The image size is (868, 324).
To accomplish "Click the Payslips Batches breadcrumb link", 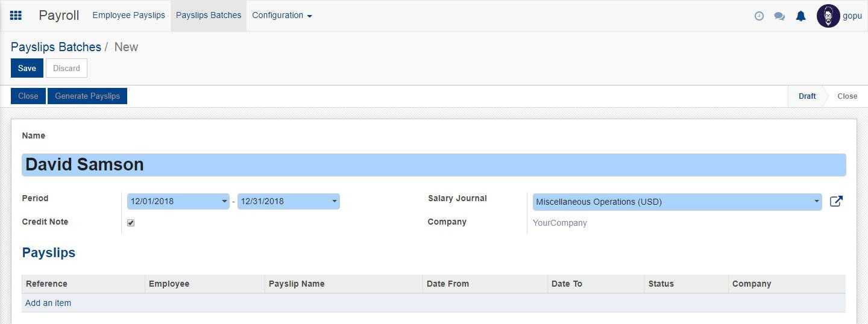I will pyautogui.click(x=56, y=47).
